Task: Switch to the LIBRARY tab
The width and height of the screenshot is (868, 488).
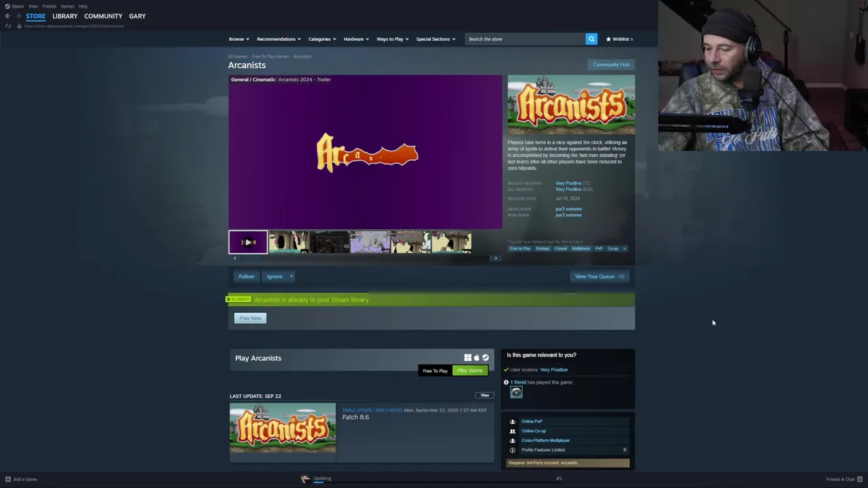Action: click(65, 16)
